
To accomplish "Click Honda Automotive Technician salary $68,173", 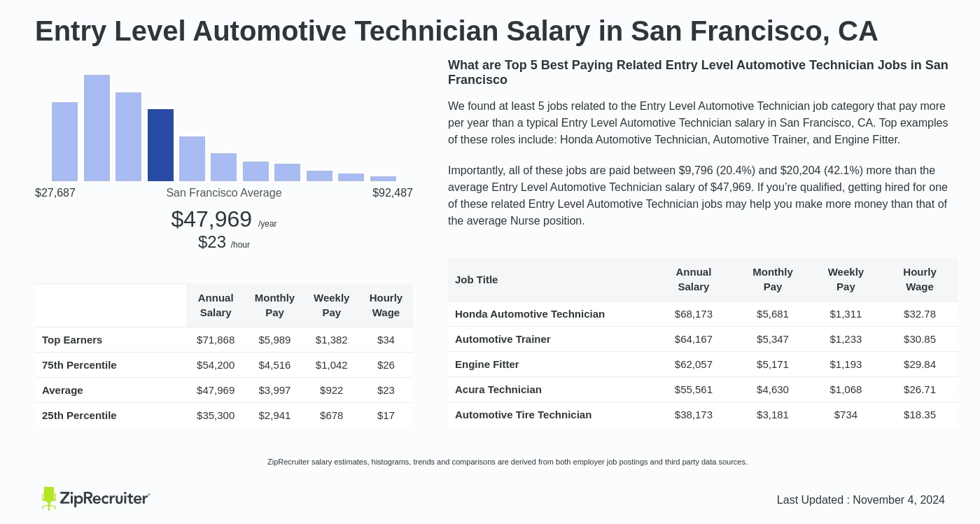I will tap(694, 314).
